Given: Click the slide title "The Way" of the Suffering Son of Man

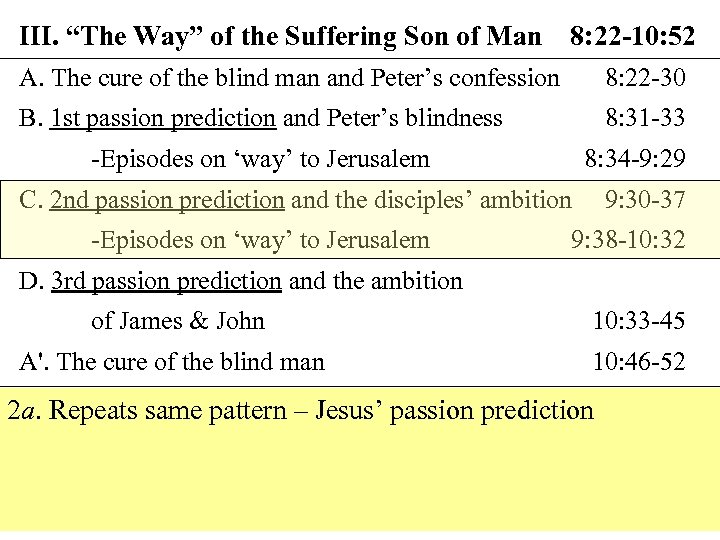Looking at the screenshot, I should tap(280, 37).
